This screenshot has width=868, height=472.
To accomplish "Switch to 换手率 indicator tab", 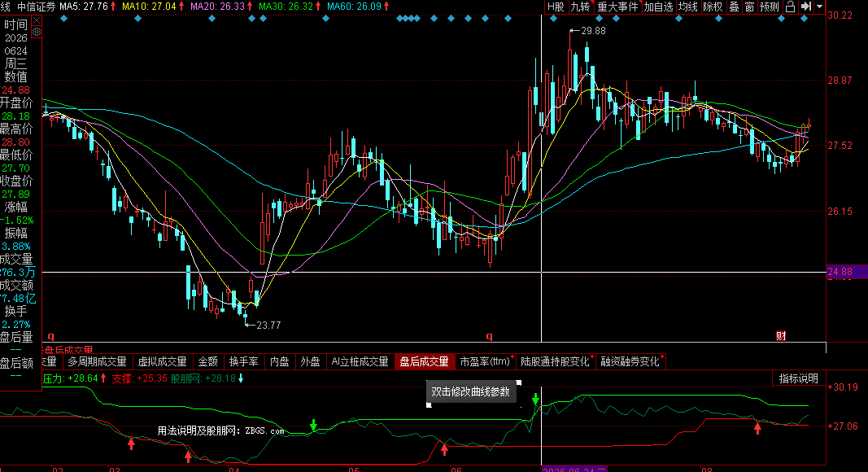I will [243, 362].
